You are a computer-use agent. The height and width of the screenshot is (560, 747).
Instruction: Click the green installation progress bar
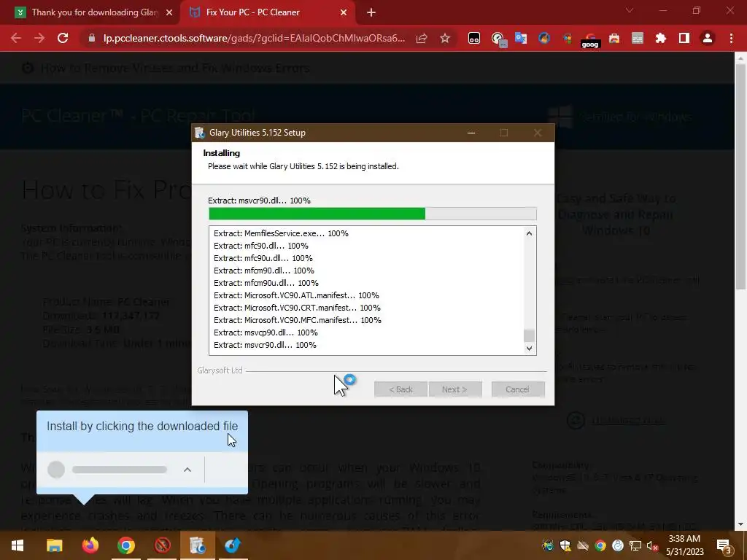point(373,214)
